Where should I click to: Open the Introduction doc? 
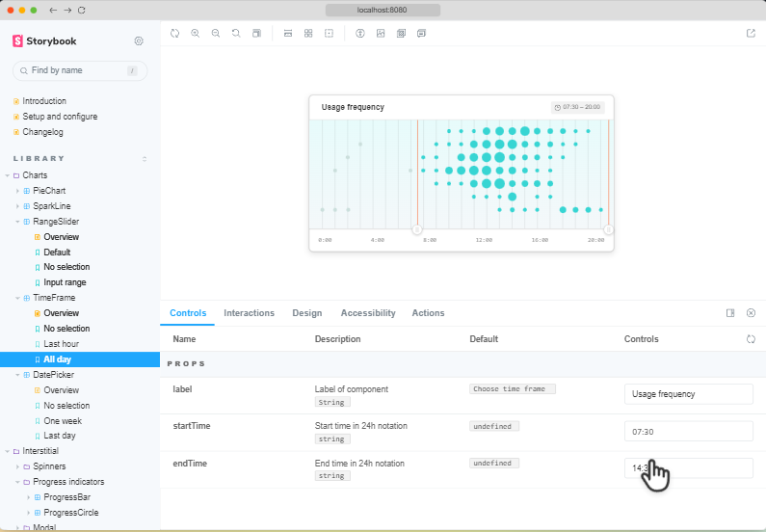(x=44, y=101)
